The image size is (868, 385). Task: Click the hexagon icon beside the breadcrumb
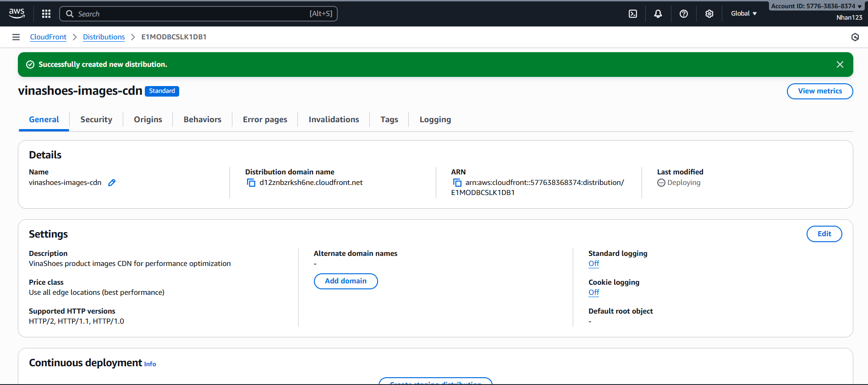coord(855,37)
